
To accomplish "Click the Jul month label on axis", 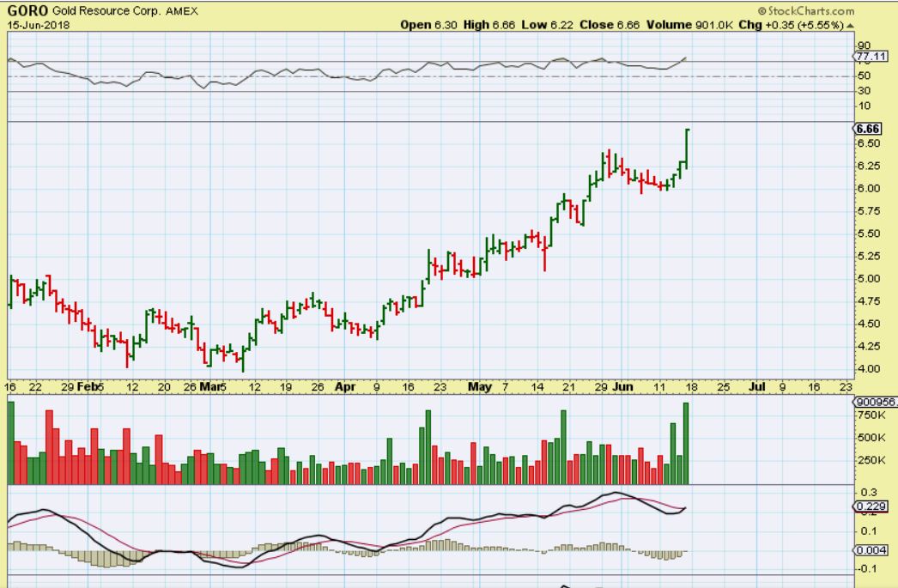I will pyautogui.click(x=757, y=387).
